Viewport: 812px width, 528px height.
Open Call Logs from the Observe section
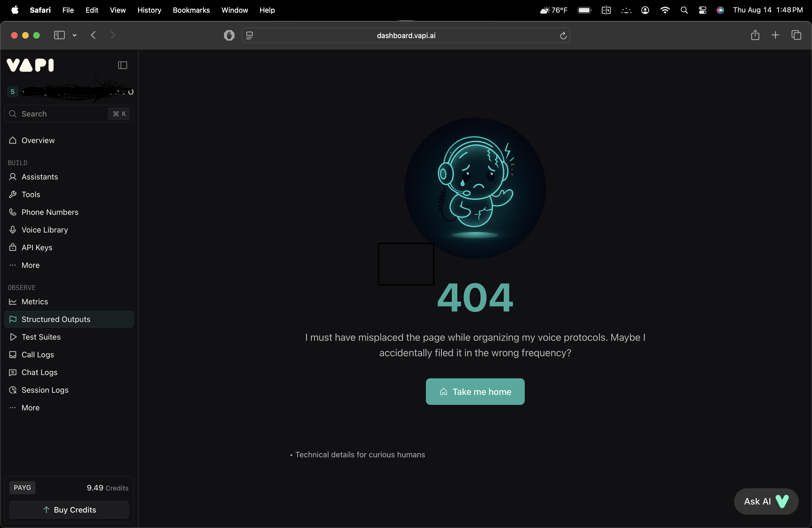pyautogui.click(x=38, y=355)
